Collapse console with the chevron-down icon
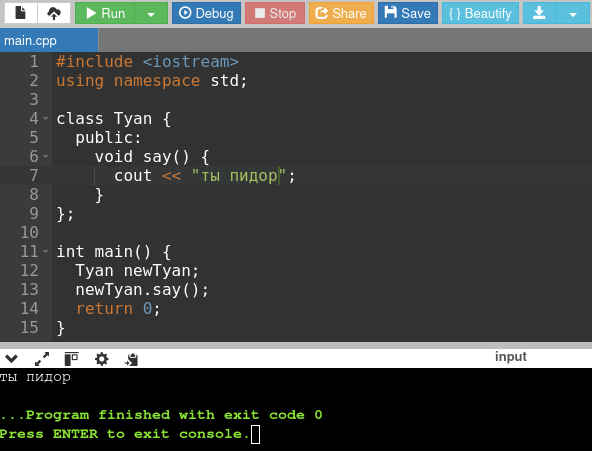This screenshot has width=592, height=451. (x=11, y=359)
